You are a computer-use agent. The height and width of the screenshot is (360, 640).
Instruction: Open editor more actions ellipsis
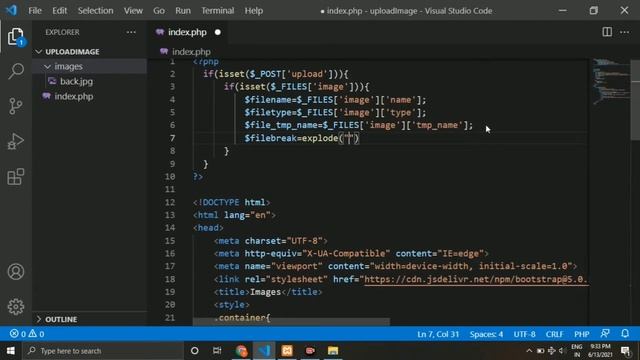pyautogui.click(x=624, y=32)
